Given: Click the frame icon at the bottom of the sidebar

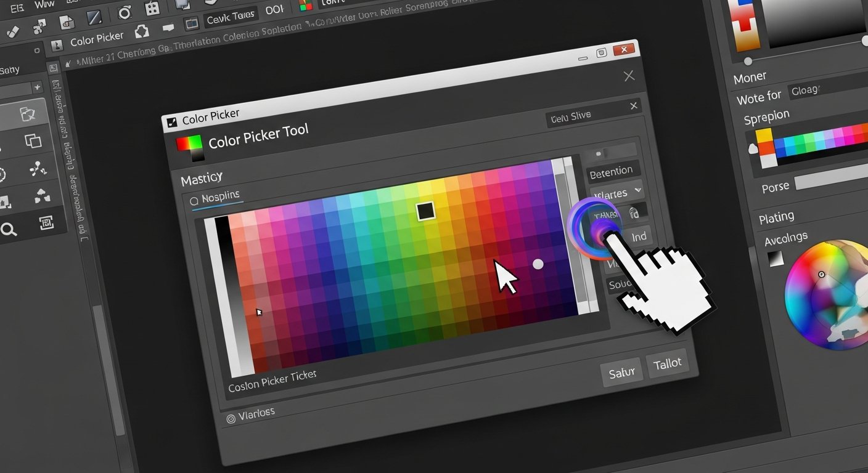Looking at the screenshot, I should (x=46, y=223).
